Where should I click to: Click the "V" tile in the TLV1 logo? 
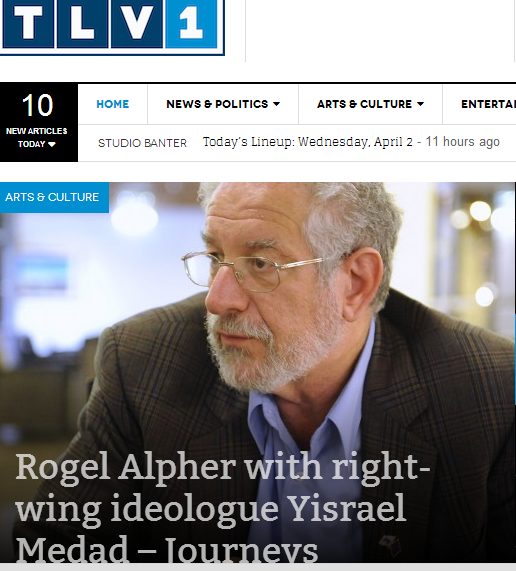(x=137, y=23)
